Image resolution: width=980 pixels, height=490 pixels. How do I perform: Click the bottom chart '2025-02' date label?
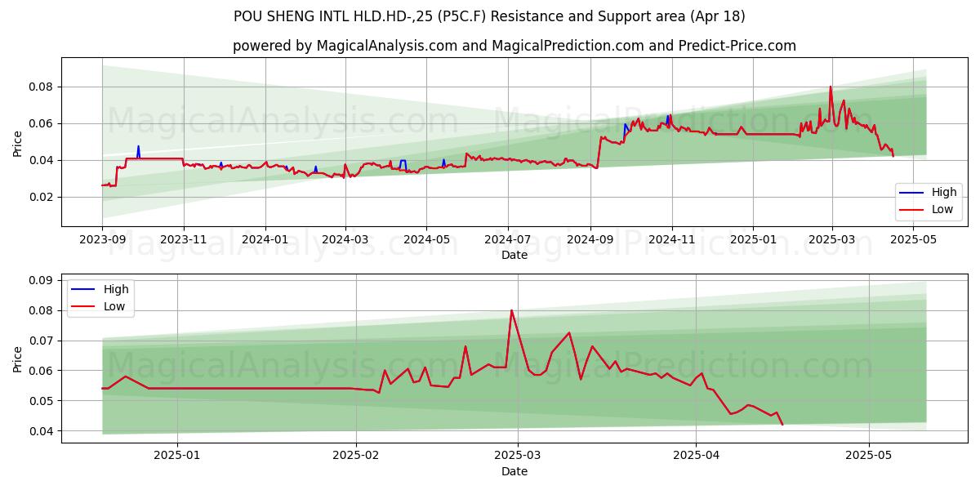click(357, 457)
